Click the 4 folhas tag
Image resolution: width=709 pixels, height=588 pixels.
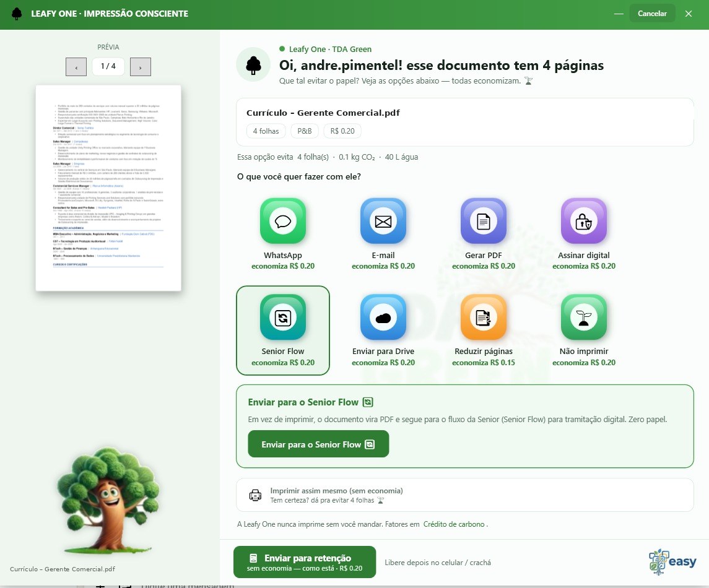pyautogui.click(x=266, y=131)
